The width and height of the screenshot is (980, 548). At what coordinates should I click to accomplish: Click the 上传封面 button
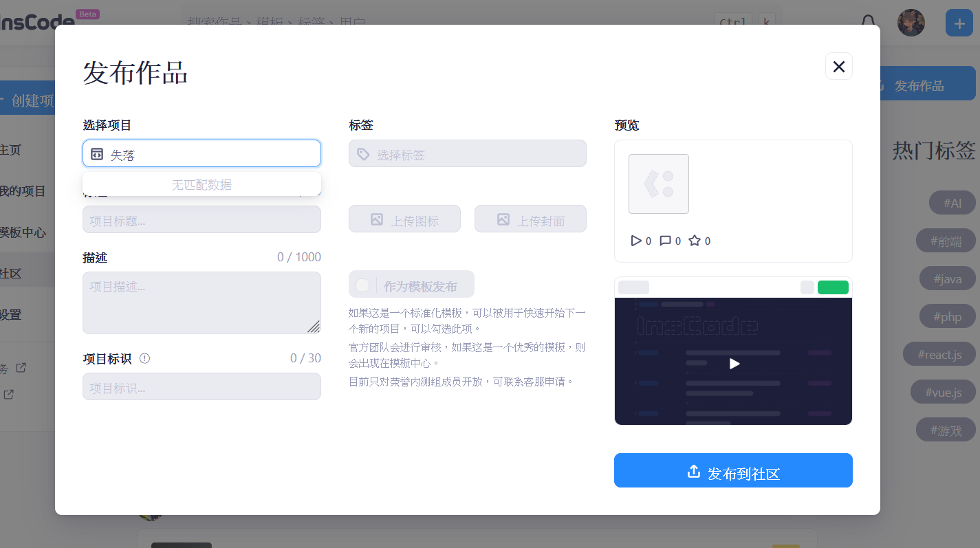coord(530,219)
